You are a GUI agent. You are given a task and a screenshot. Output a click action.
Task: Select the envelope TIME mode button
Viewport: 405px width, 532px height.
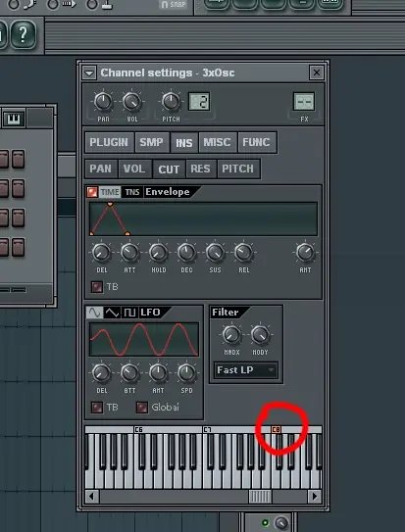click(110, 192)
